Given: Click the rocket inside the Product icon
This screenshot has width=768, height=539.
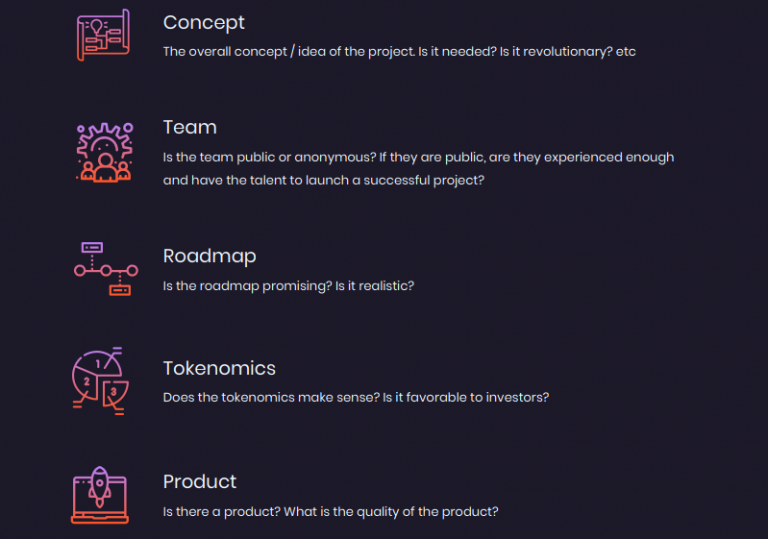Looking at the screenshot, I should click(100, 487).
